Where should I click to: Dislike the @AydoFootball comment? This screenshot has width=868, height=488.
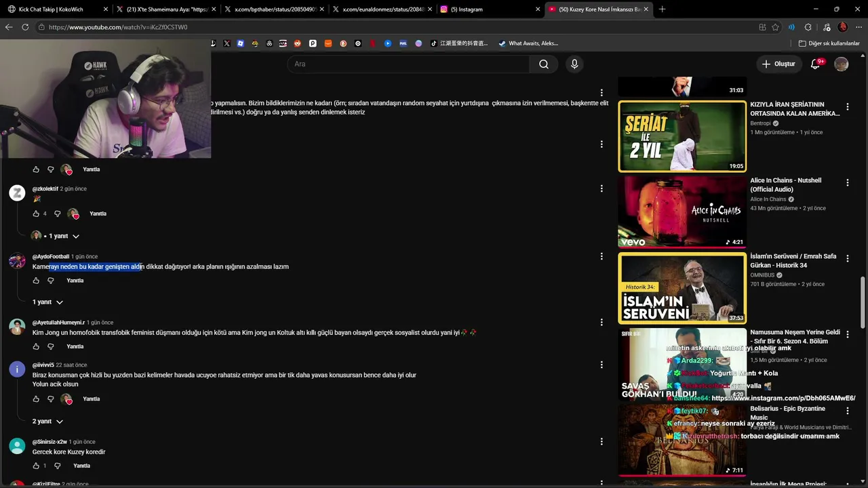(x=50, y=281)
